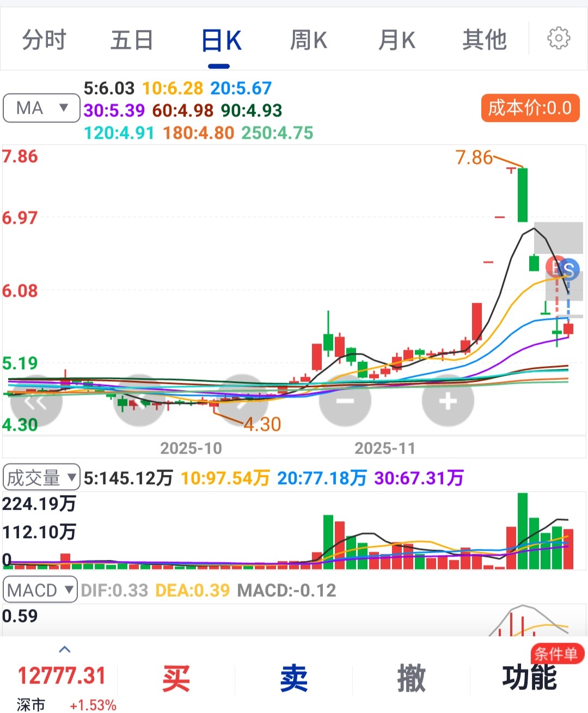Viewport: 588px width, 713px height.
Task: Tap the 120:4.91 MA120 value
Action: (x=119, y=133)
